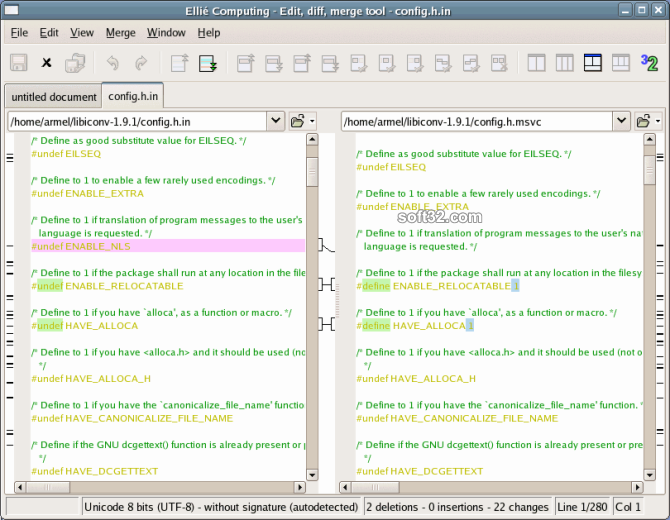Select the three-pane vertical layout icon
The image size is (670, 520).
564,63
